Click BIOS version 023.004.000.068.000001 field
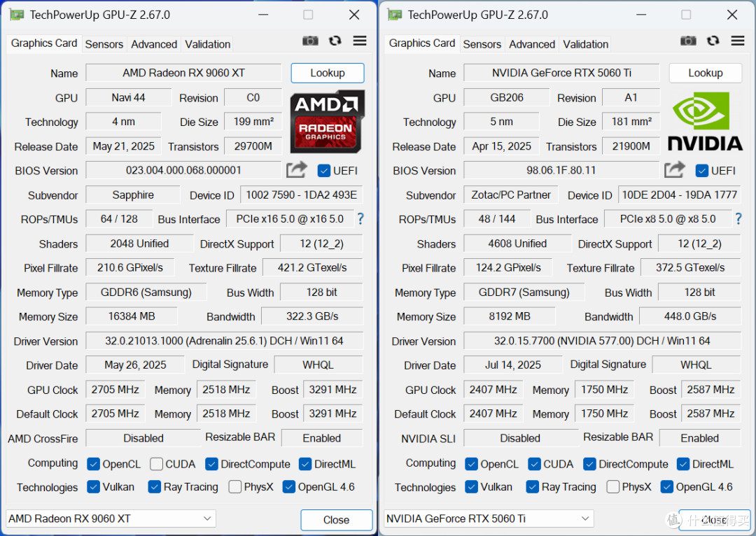 pos(183,170)
